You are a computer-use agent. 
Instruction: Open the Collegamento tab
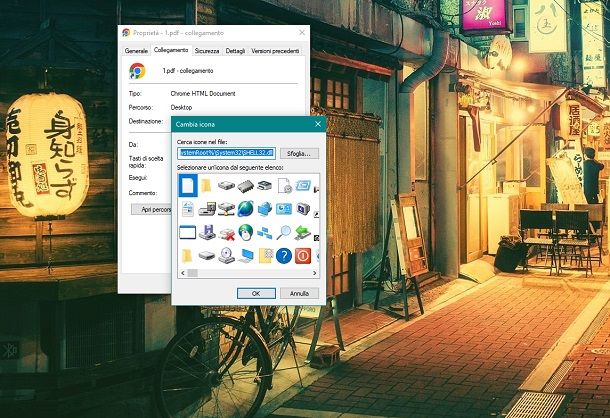[171, 50]
